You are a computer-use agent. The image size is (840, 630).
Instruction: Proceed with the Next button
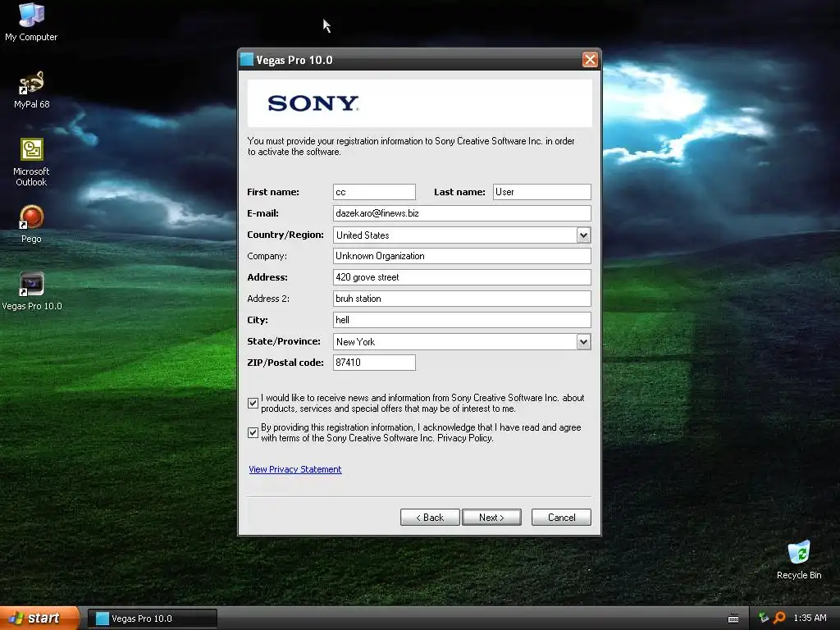pos(491,517)
